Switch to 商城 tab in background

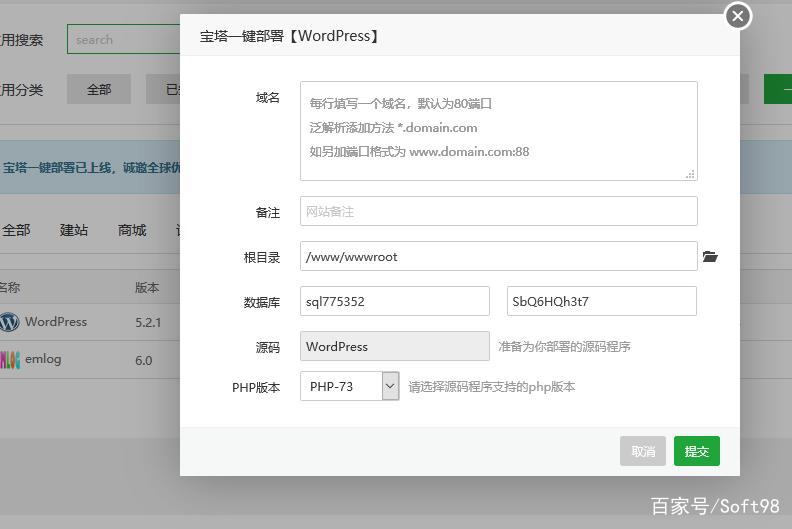point(132,230)
